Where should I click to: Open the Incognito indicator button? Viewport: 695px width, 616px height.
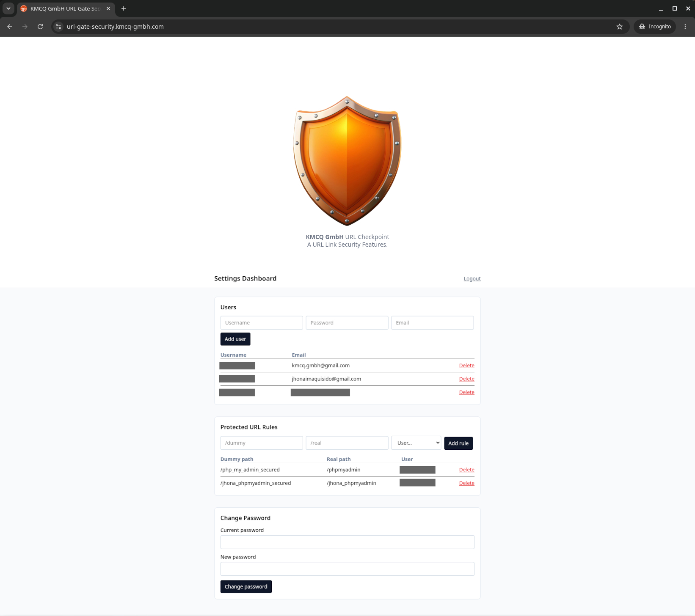655,27
